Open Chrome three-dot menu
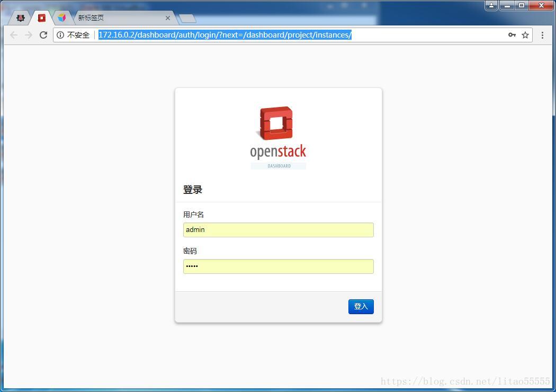This screenshot has height=392, width=556. pos(542,35)
